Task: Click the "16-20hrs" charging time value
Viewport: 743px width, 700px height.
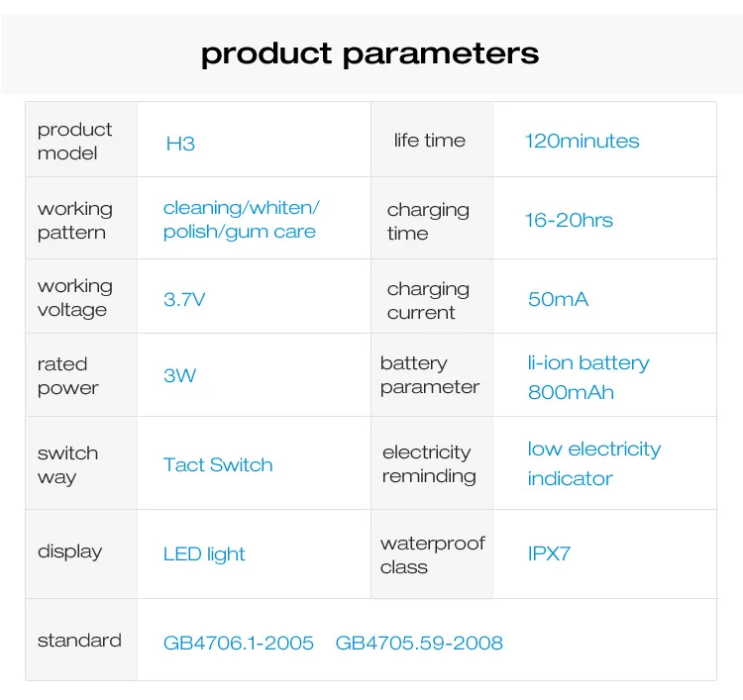Action: click(569, 220)
